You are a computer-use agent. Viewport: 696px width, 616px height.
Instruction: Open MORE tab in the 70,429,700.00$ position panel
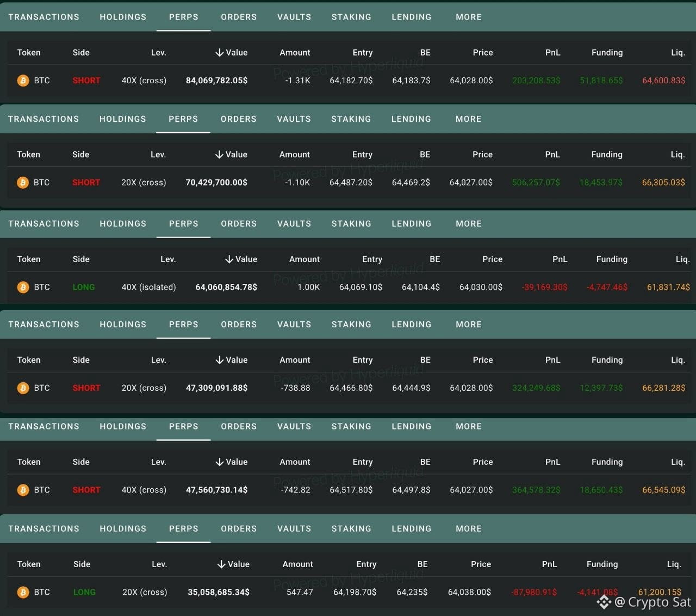(469, 119)
